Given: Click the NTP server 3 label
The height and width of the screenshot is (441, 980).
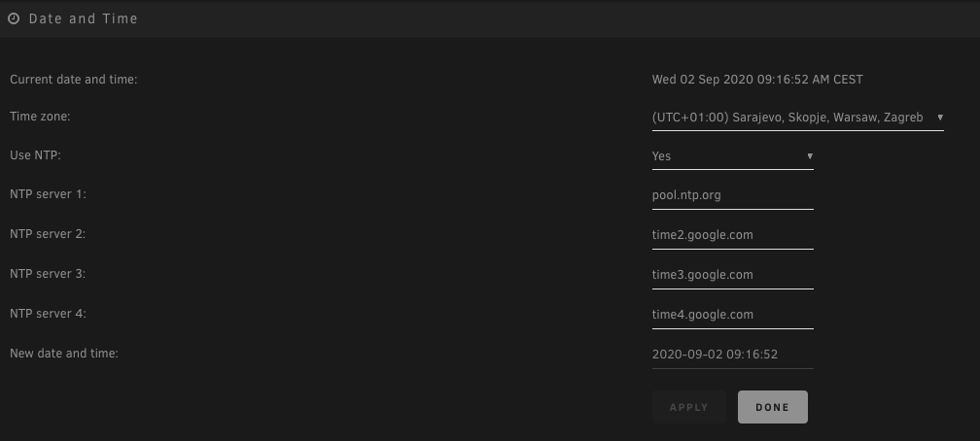Looking at the screenshot, I should click(x=49, y=274).
